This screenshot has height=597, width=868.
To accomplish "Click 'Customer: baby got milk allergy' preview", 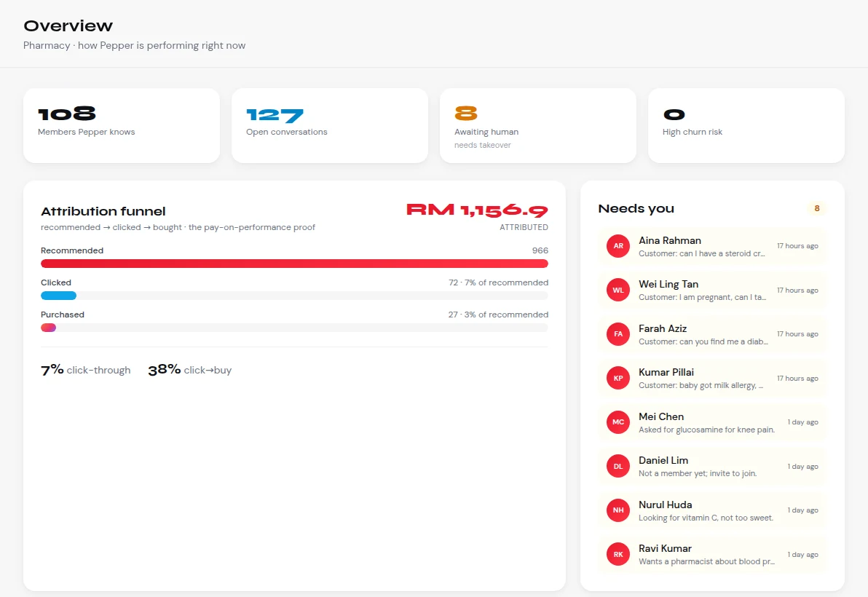I will pos(701,386).
